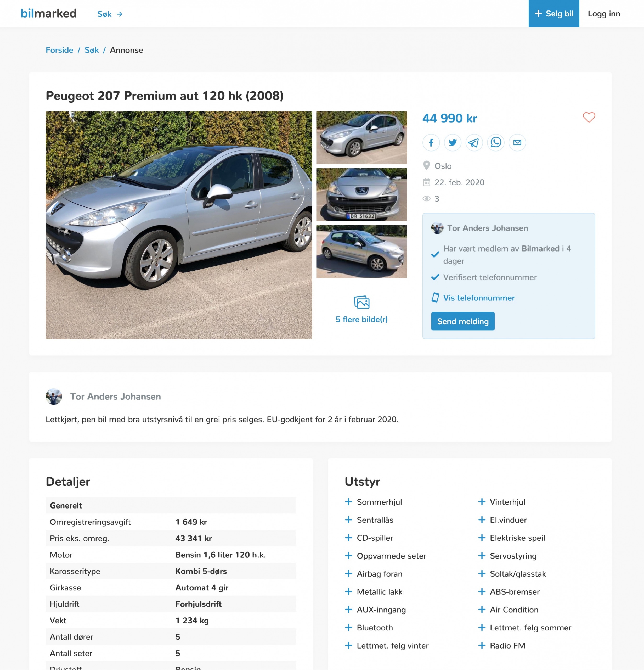
Task: Open the 5 flere bilde(r) link
Action: pyautogui.click(x=361, y=319)
